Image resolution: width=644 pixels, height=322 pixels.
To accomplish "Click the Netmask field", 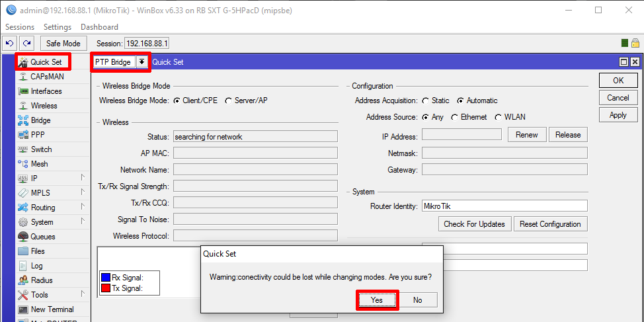I will pyautogui.click(x=504, y=153).
